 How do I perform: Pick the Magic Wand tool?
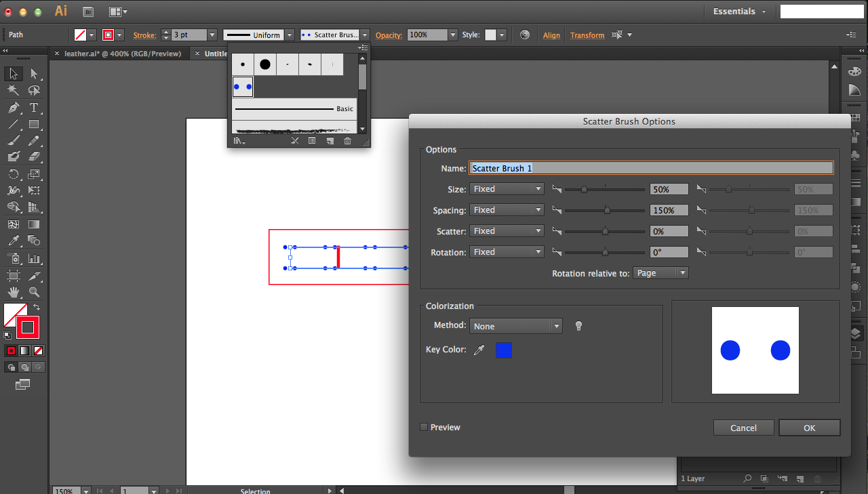coord(14,91)
